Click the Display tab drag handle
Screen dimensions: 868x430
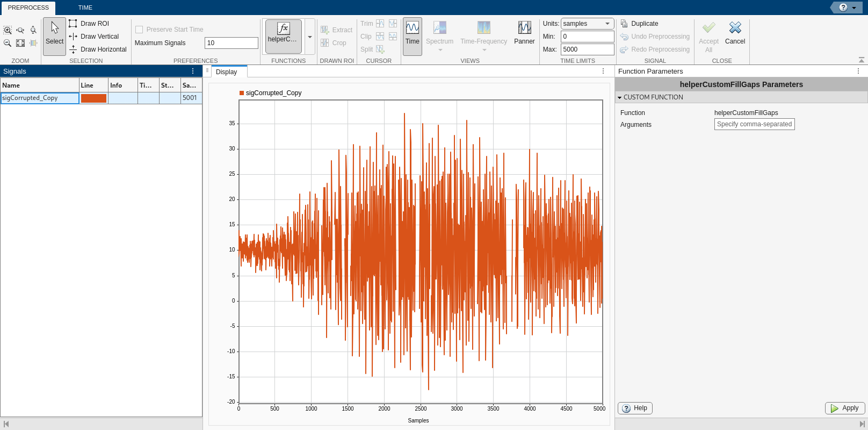[207, 70]
